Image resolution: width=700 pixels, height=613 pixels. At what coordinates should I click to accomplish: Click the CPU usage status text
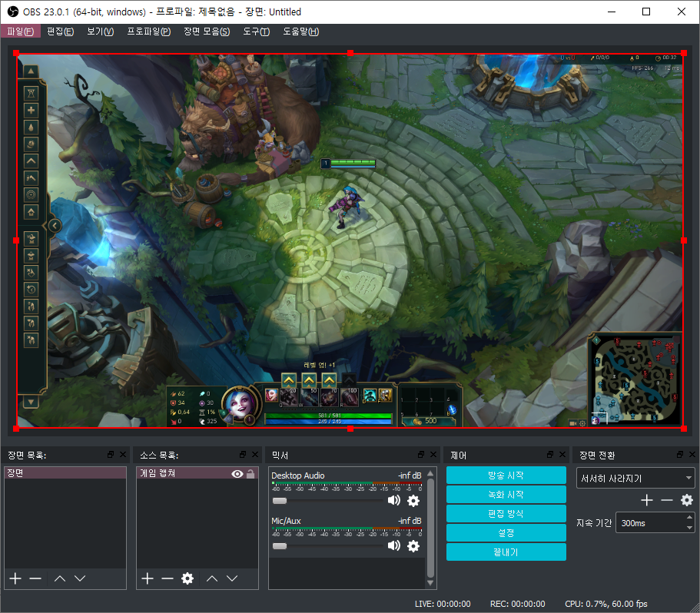[x=605, y=604]
